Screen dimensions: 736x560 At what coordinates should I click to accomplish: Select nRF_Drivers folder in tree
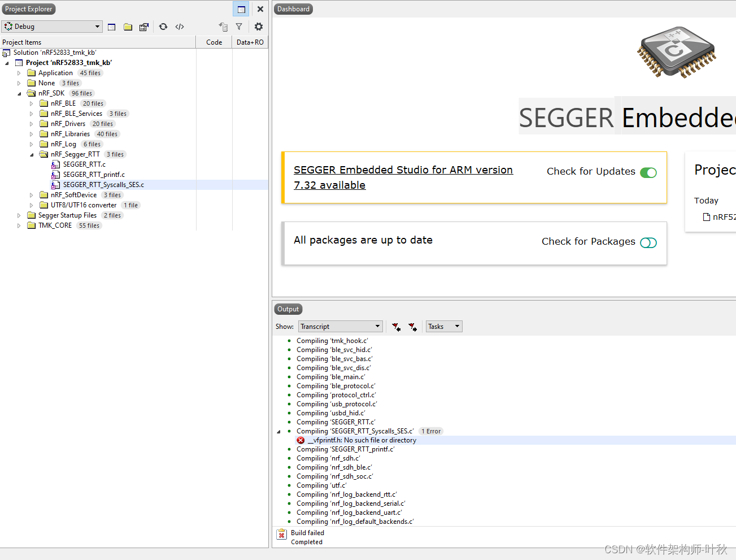[68, 124]
